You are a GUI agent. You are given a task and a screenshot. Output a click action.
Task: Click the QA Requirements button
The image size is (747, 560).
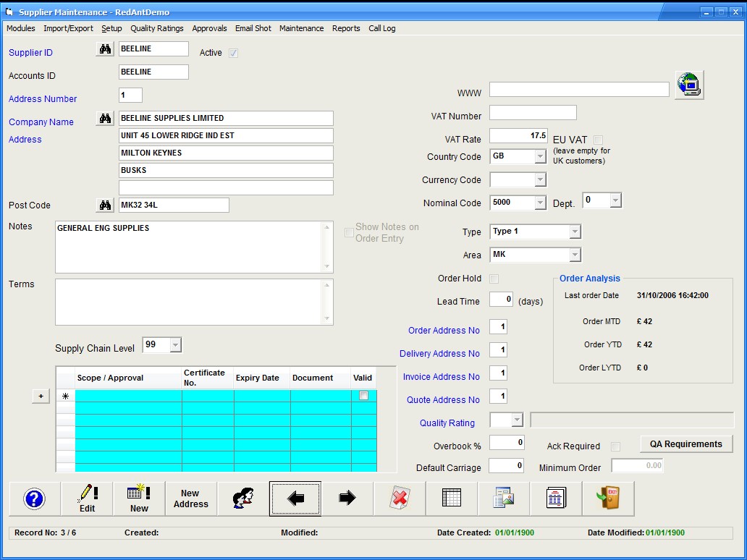[685, 444]
